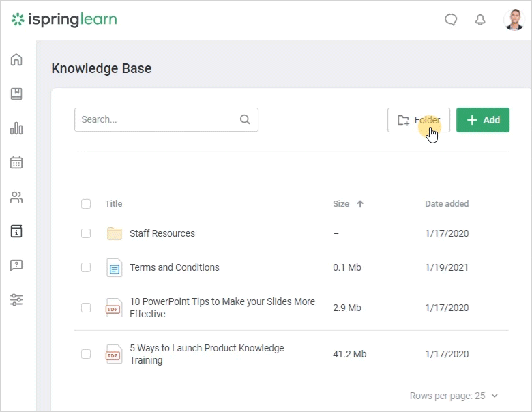Open the Knowledge Base sidebar icon
The image size is (532, 412).
[x=16, y=231]
